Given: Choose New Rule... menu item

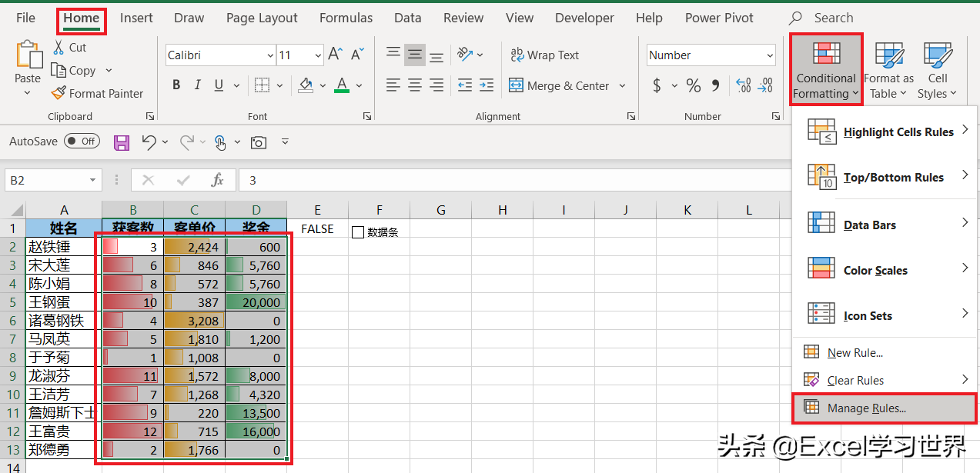Looking at the screenshot, I should [x=885, y=352].
